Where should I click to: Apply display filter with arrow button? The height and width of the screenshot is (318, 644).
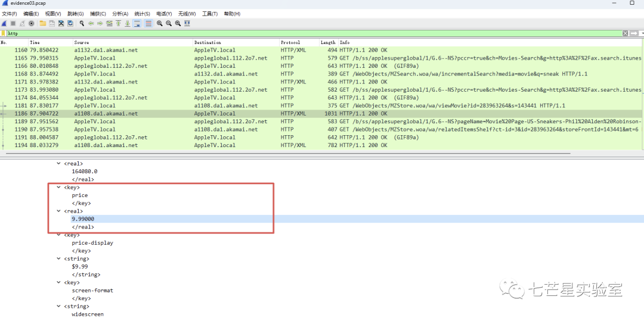(x=634, y=33)
